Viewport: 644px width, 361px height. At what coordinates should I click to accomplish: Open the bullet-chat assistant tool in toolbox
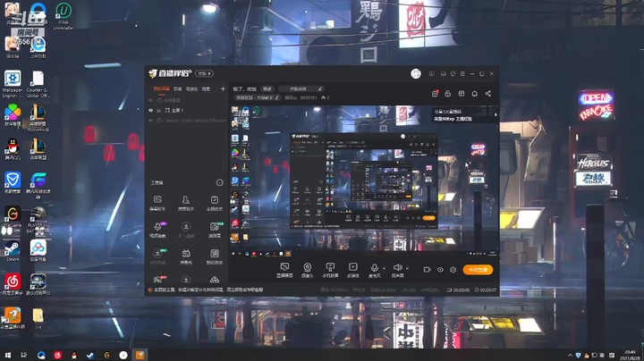(157, 203)
